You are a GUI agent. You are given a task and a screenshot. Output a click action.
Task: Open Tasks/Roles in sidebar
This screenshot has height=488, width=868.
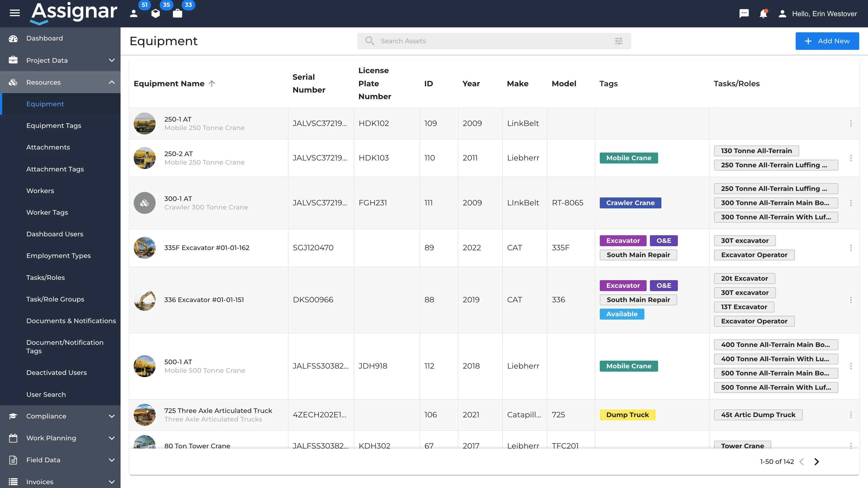(45, 277)
